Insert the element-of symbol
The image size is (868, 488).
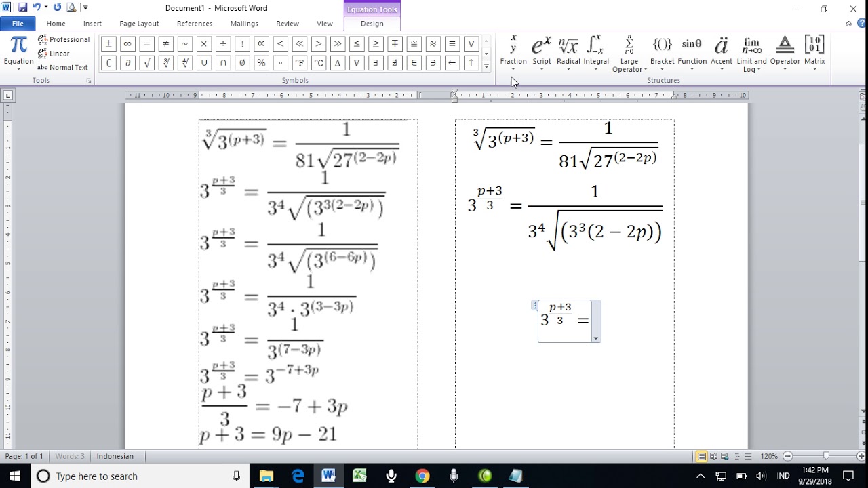[414, 63]
